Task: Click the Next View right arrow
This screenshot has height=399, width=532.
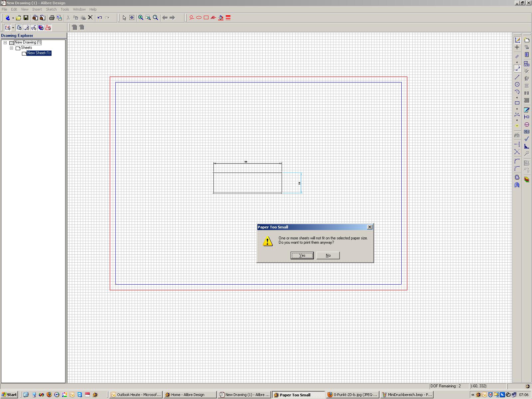Action: (x=172, y=18)
